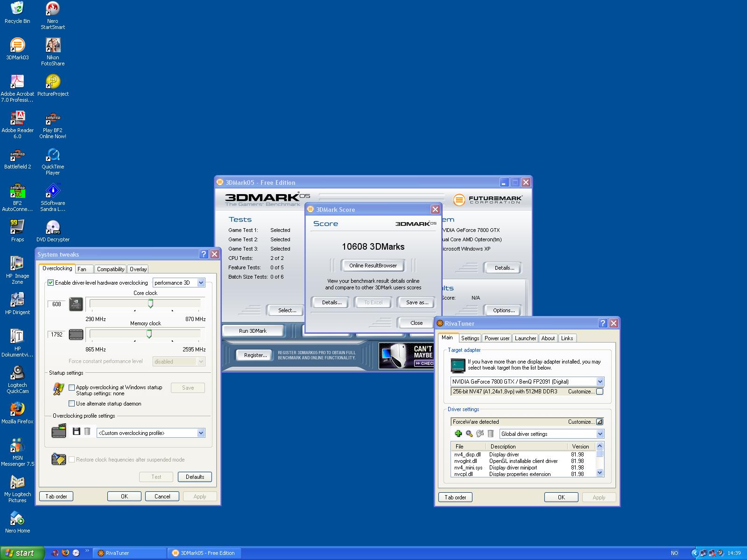Viewport: 747px width, 560px height.
Task: Open the About tab in RivaTuner
Action: (x=548, y=338)
